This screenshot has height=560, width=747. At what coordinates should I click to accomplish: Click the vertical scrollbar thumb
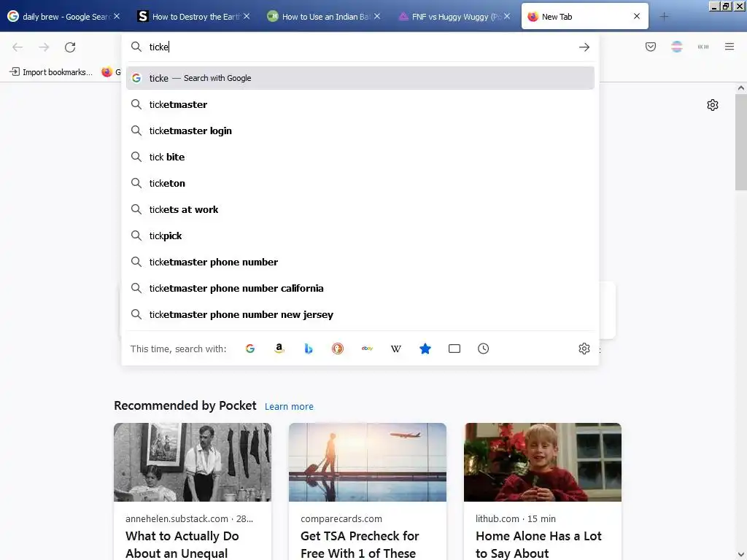(741, 142)
